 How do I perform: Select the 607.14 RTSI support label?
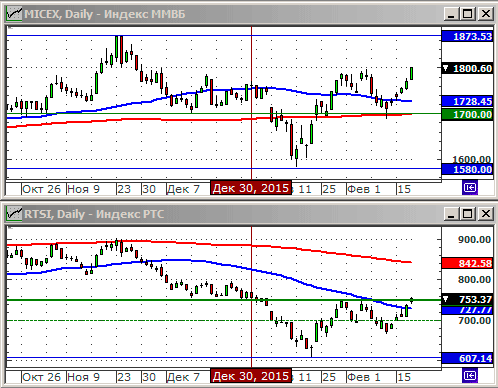467,358
